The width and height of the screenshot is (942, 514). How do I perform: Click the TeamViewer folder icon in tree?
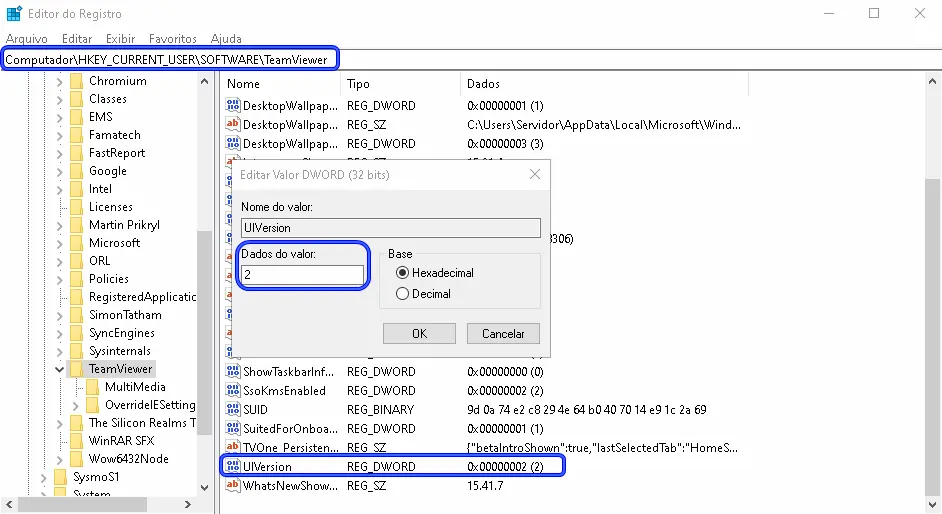[x=76, y=369]
